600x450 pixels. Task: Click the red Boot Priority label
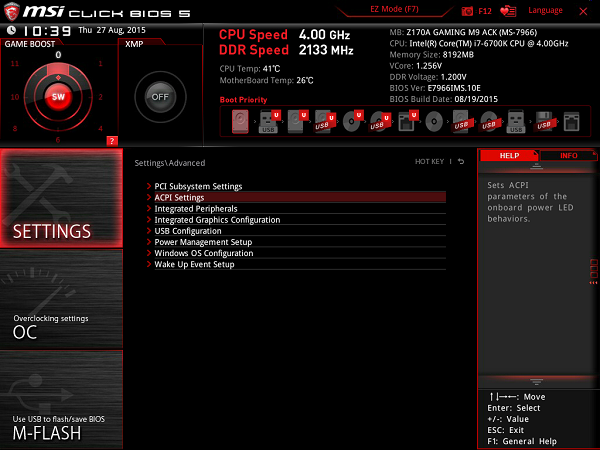243,100
